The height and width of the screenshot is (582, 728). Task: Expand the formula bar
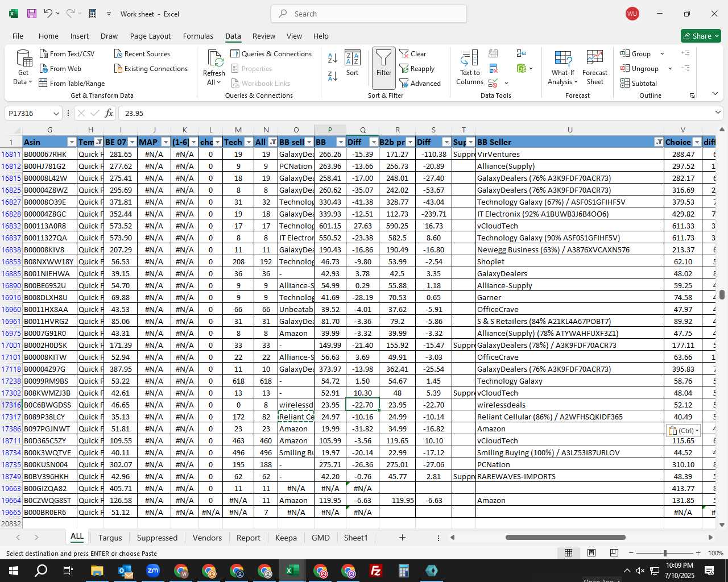coord(718,113)
